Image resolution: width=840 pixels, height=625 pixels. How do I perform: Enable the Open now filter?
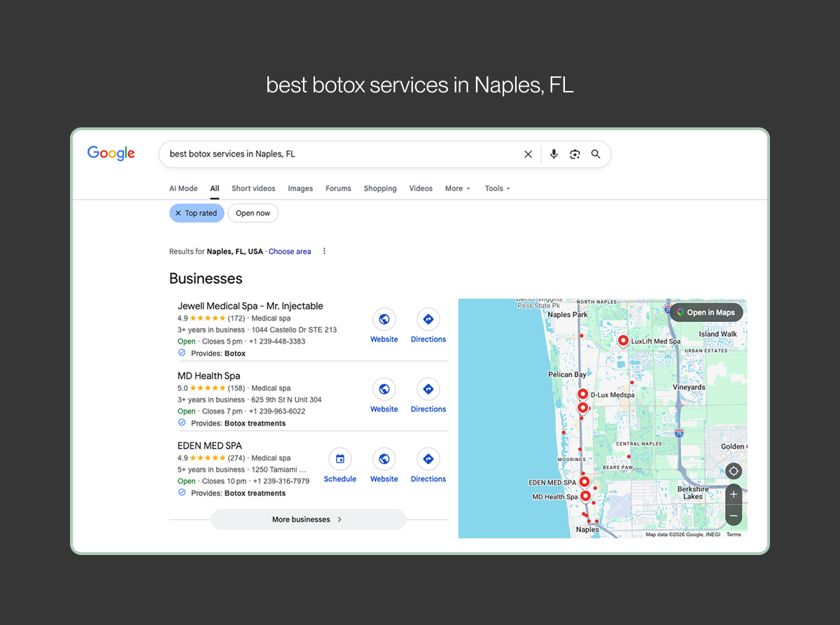coord(253,213)
